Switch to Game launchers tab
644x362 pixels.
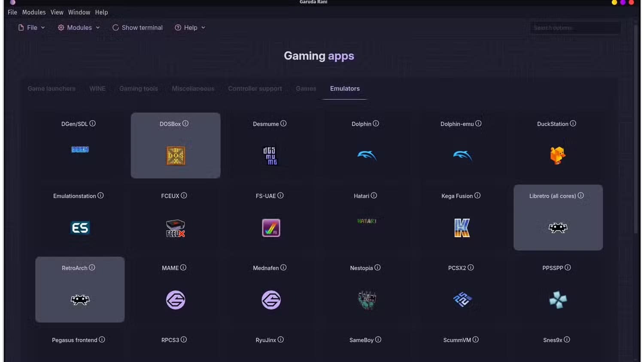(52, 88)
